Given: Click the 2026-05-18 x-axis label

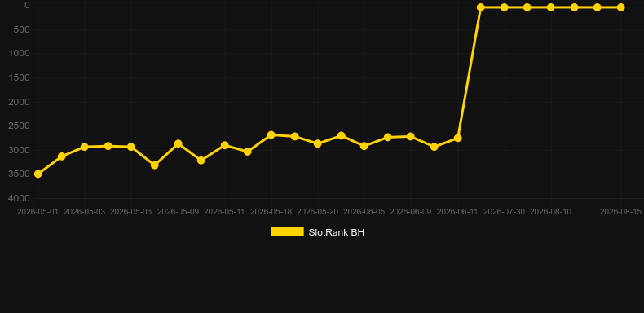Looking at the screenshot, I should [271, 212].
